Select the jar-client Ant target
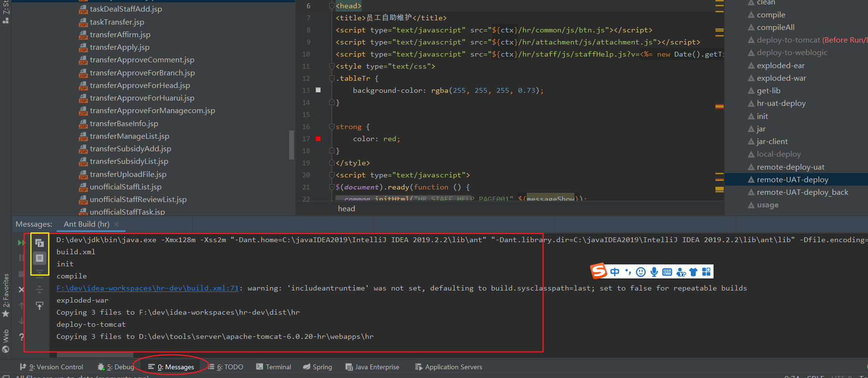 772,142
